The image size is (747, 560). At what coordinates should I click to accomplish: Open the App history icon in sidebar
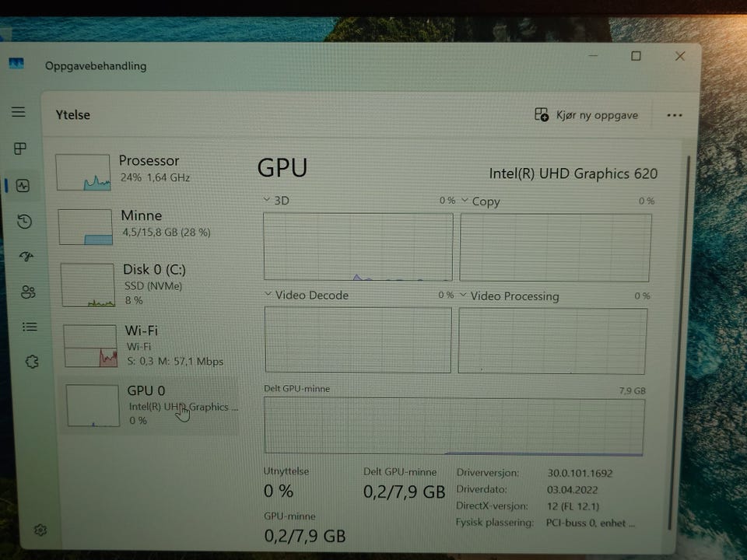tap(24, 222)
